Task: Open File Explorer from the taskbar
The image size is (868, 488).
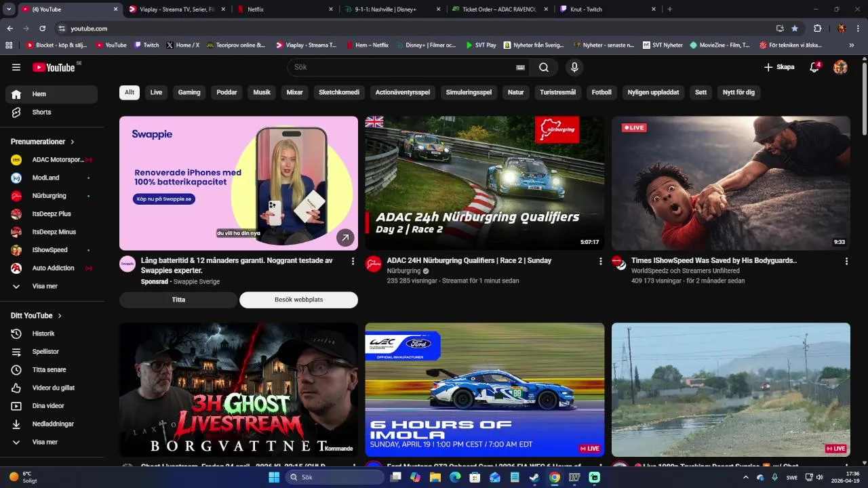Action: 435,477
